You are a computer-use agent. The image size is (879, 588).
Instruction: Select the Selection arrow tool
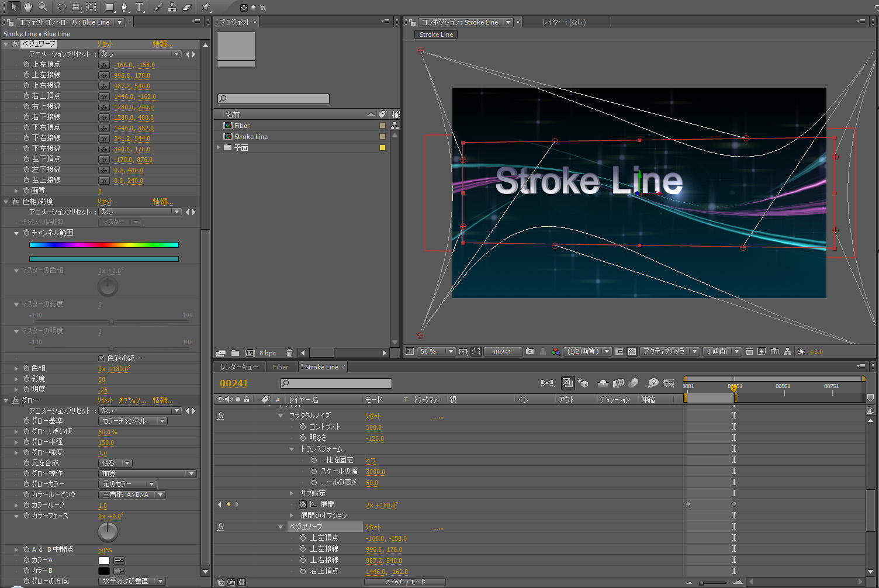[x=13, y=7]
